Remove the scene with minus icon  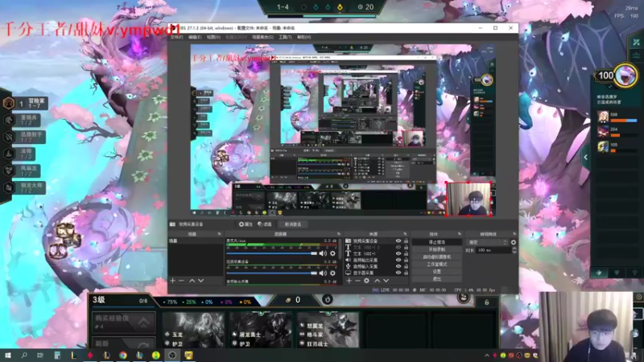click(182, 281)
